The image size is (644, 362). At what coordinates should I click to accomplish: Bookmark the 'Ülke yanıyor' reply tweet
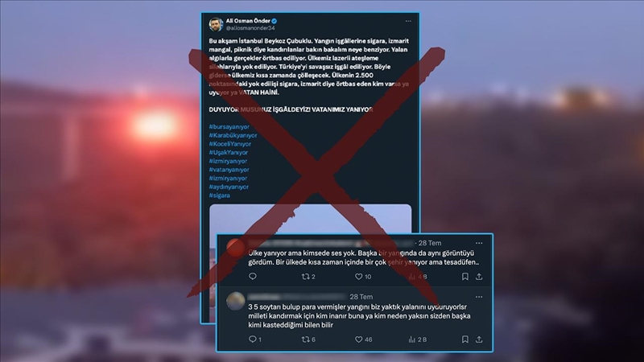465,277
